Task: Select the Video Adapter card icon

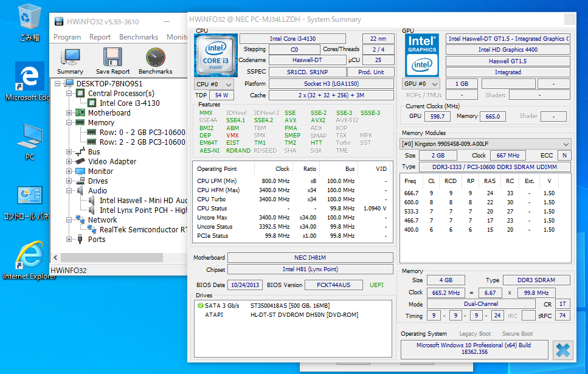Action: click(x=80, y=161)
